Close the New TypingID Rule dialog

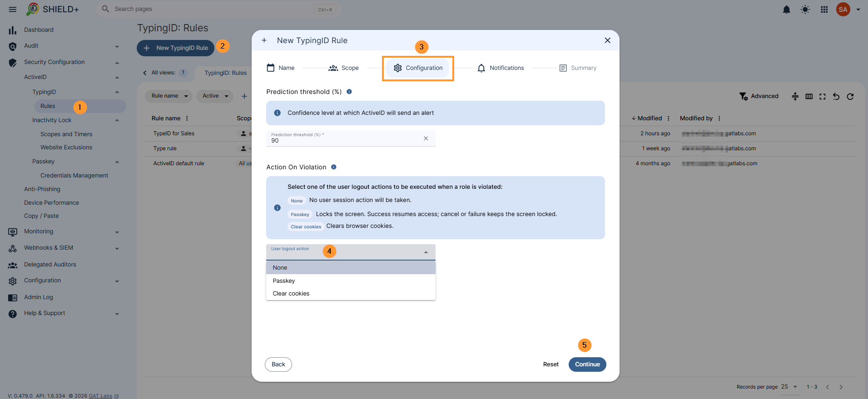pos(608,40)
